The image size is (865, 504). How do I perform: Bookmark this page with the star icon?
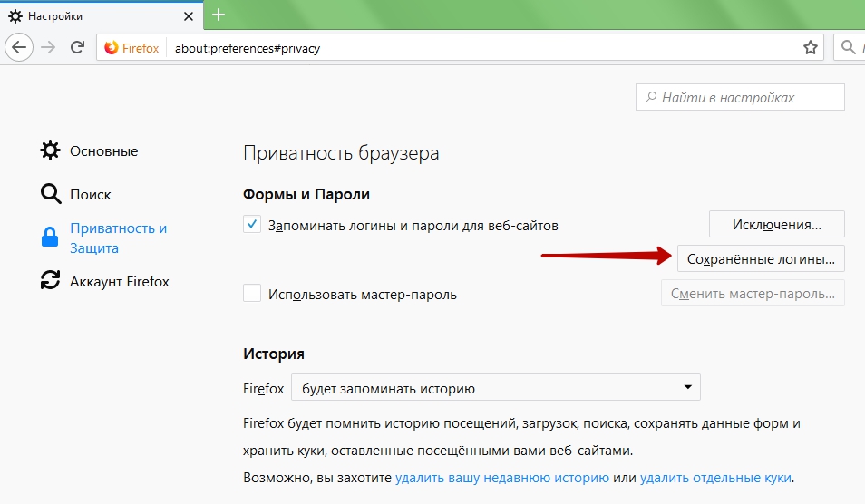(x=811, y=47)
